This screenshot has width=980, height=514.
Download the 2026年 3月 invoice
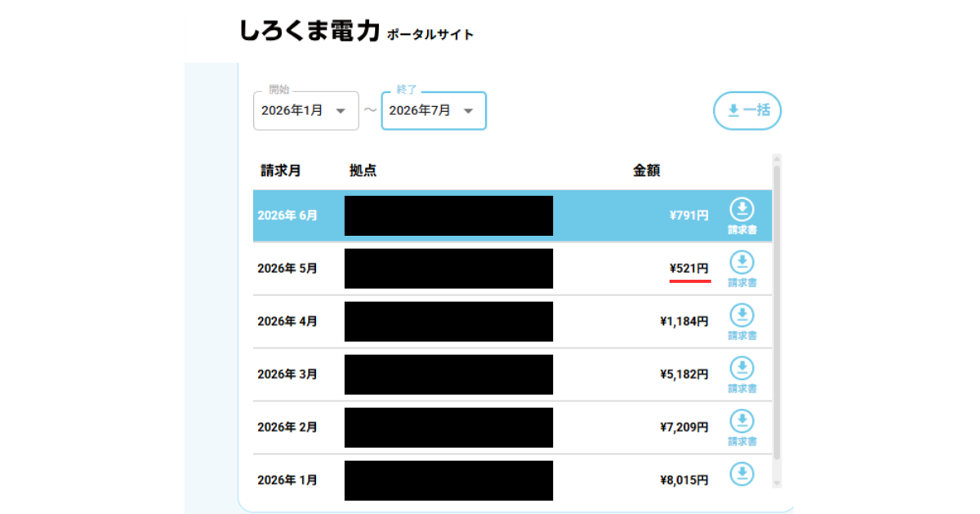coord(742,375)
